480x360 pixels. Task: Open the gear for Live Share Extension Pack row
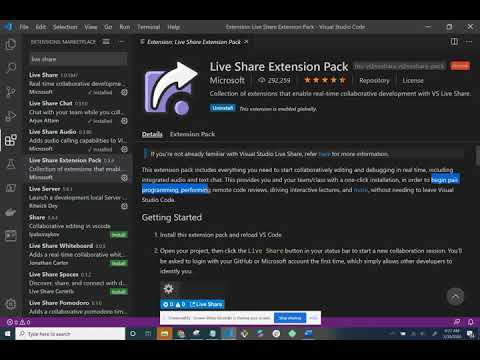coord(124,178)
